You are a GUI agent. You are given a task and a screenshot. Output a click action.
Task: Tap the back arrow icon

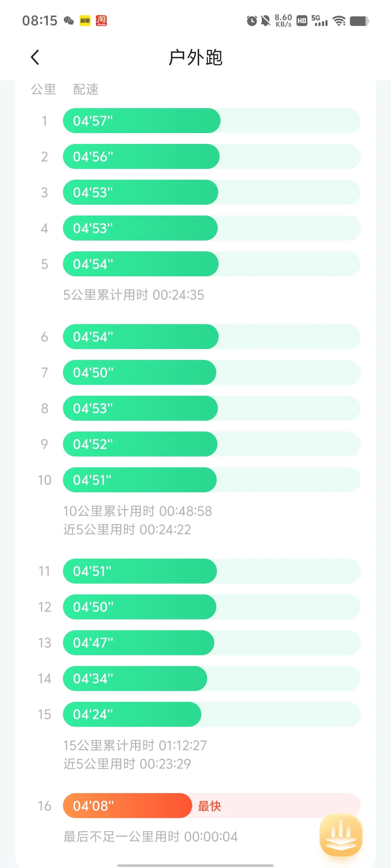tap(35, 57)
